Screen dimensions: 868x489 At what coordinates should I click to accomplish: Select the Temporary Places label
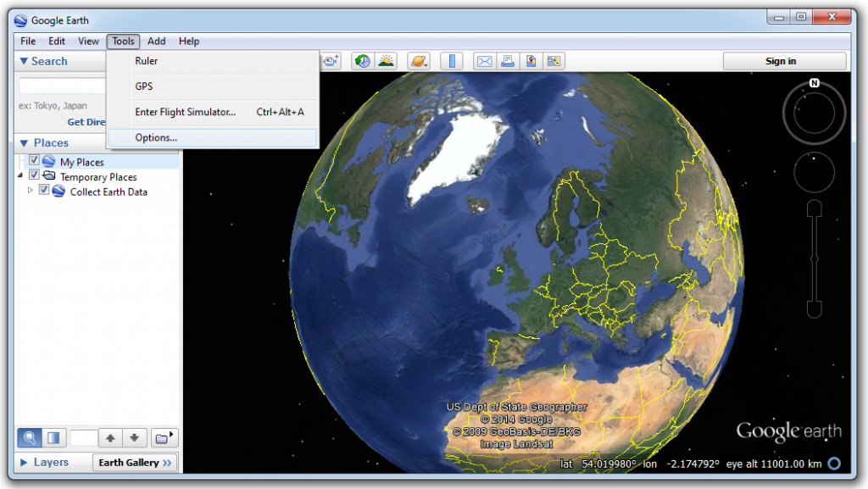point(98,177)
